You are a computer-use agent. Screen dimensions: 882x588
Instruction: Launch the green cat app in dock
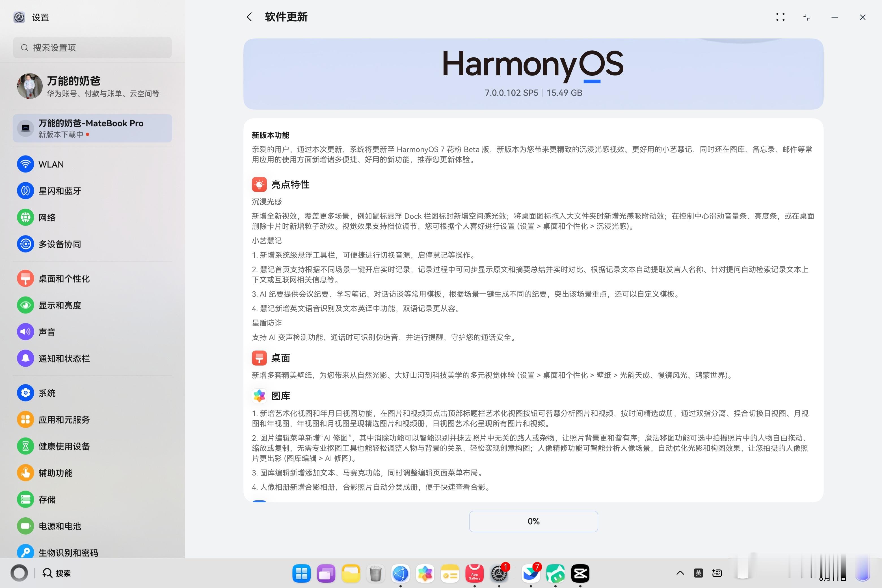(555, 573)
